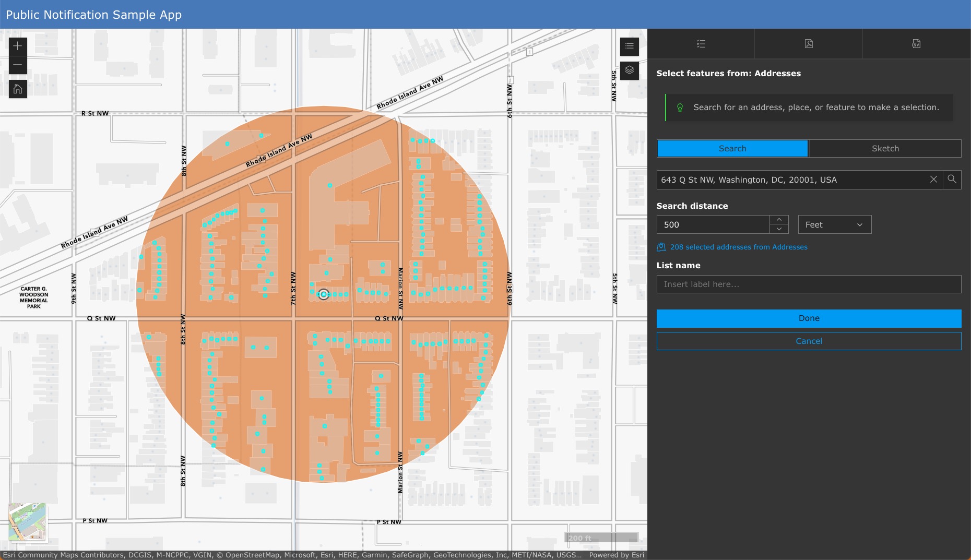
Task: Open the map layers panel
Action: tap(629, 70)
